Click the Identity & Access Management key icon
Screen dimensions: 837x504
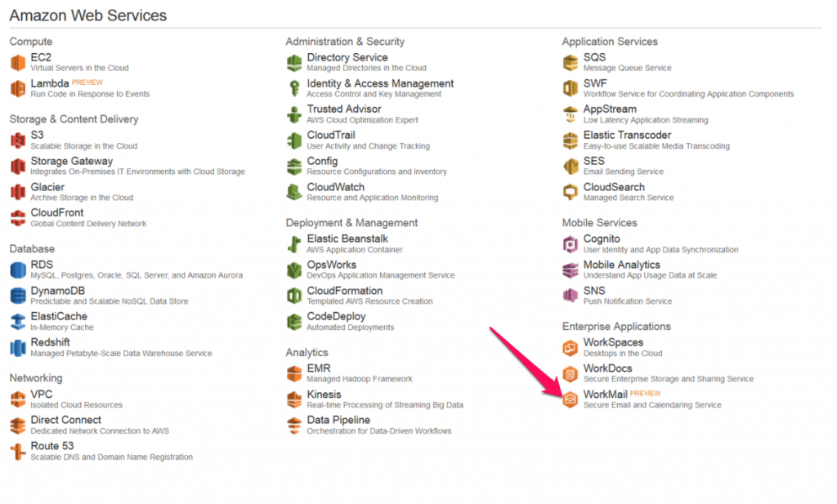click(294, 88)
